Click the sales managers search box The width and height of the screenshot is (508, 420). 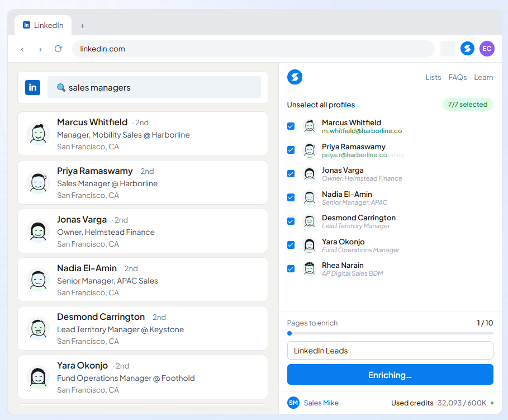click(x=154, y=87)
